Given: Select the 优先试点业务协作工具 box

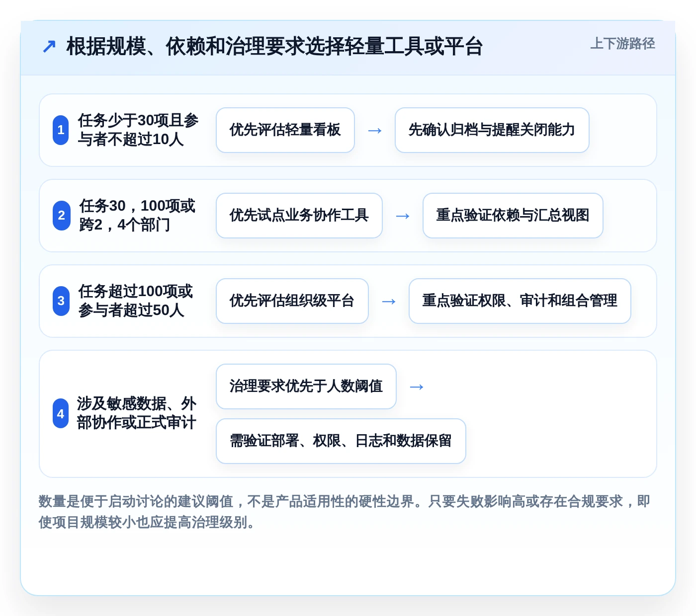Looking at the screenshot, I should [299, 216].
